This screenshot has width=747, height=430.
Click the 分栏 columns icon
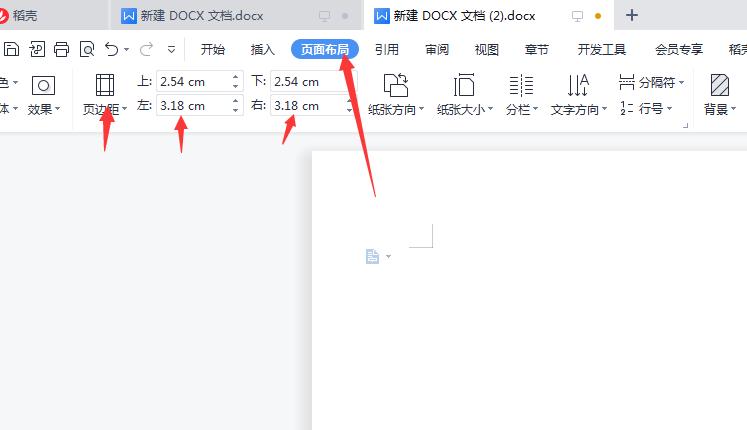coord(521,85)
